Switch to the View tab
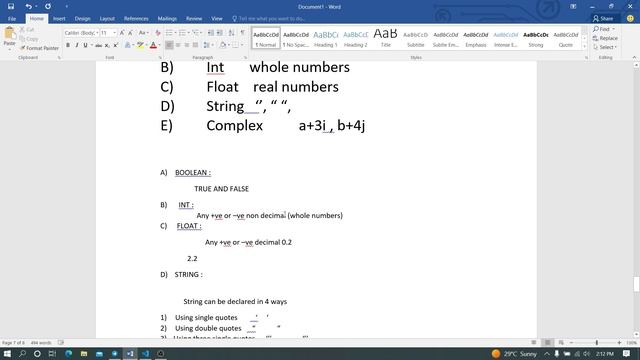The height and width of the screenshot is (360, 640). pyautogui.click(x=217, y=19)
